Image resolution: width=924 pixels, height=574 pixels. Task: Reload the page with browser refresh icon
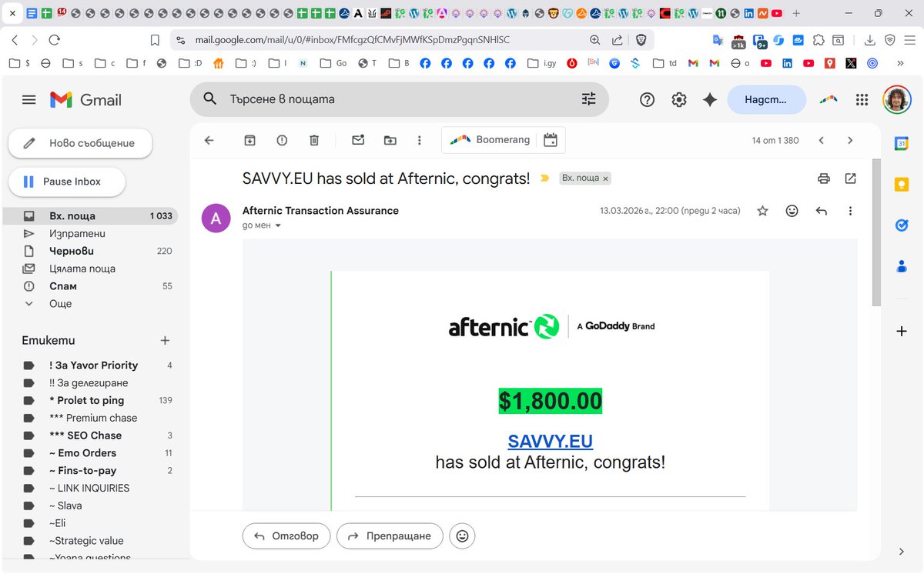pyautogui.click(x=55, y=40)
